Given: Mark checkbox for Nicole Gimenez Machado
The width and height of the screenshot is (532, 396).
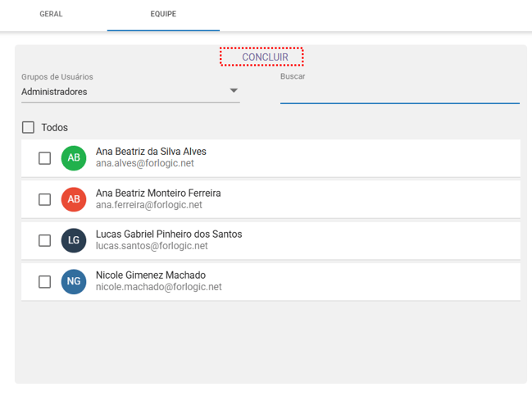Looking at the screenshot, I should [x=45, y=281].
